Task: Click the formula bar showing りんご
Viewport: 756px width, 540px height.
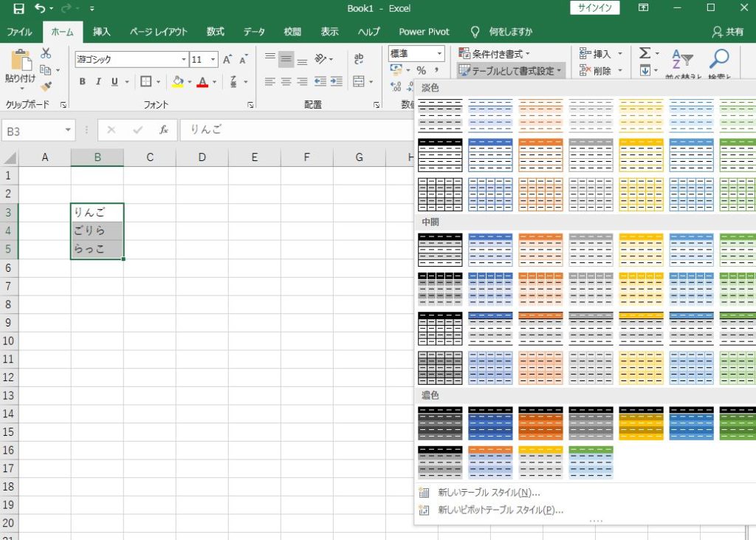Action: pyautogui.click(x=295, y=130)
